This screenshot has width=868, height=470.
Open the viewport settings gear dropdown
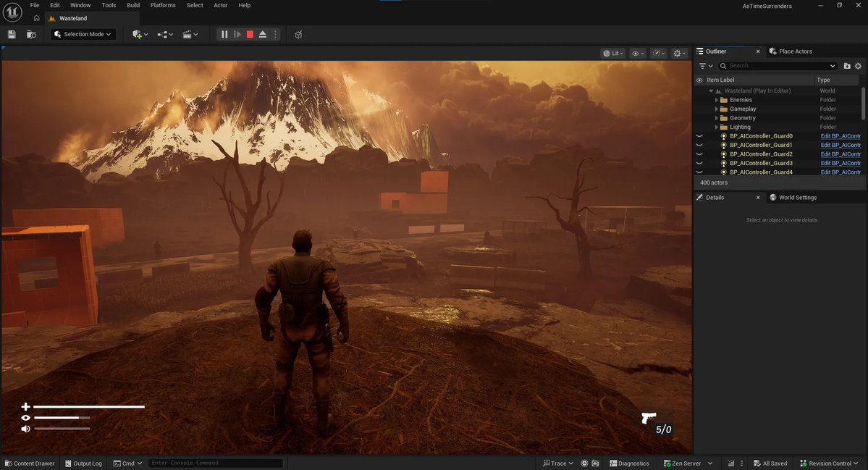pos(678,53)
